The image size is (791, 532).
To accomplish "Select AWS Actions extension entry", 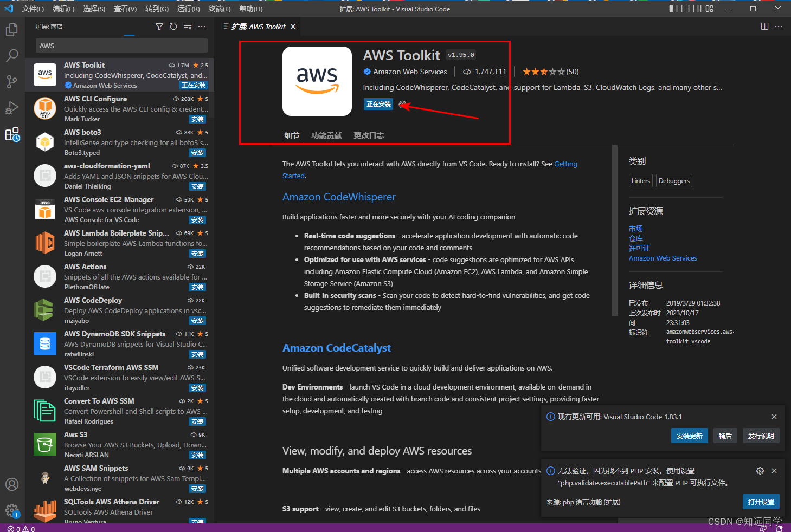I will pyautogui.click(x=119, y=276).
